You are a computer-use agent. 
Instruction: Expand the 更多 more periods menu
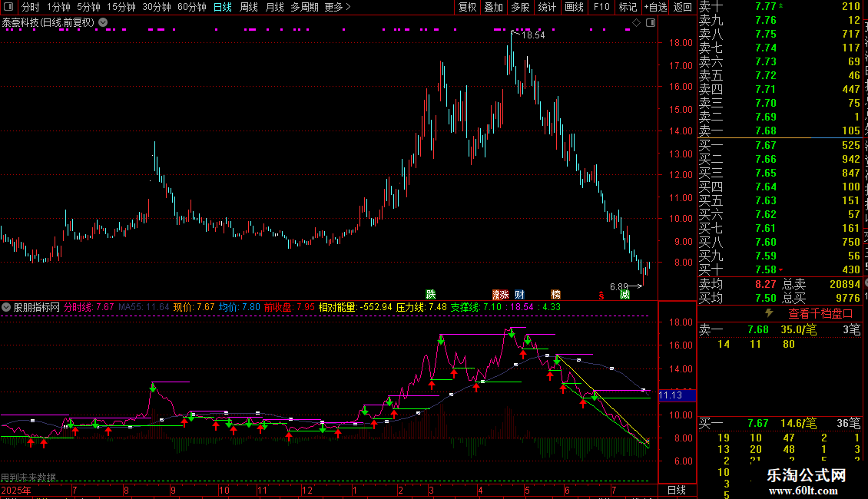point(338,7)
